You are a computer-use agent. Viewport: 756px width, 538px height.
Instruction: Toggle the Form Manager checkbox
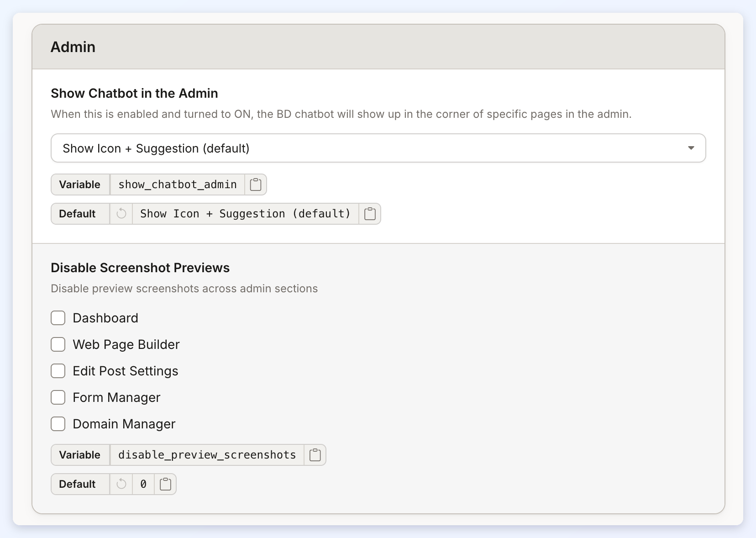58,397
